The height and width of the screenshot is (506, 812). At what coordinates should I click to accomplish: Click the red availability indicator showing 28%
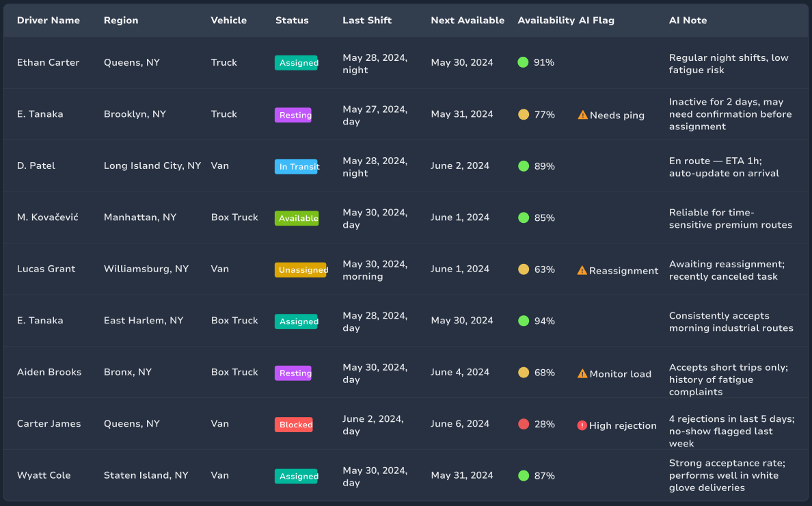523,423
